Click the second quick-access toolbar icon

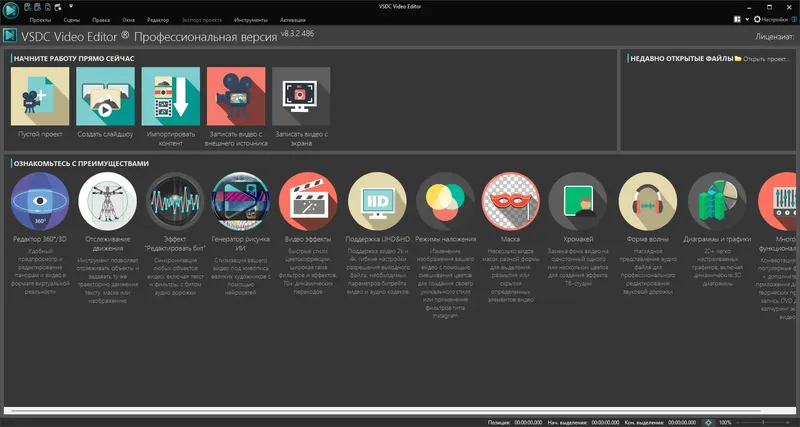tap(38, 7)
